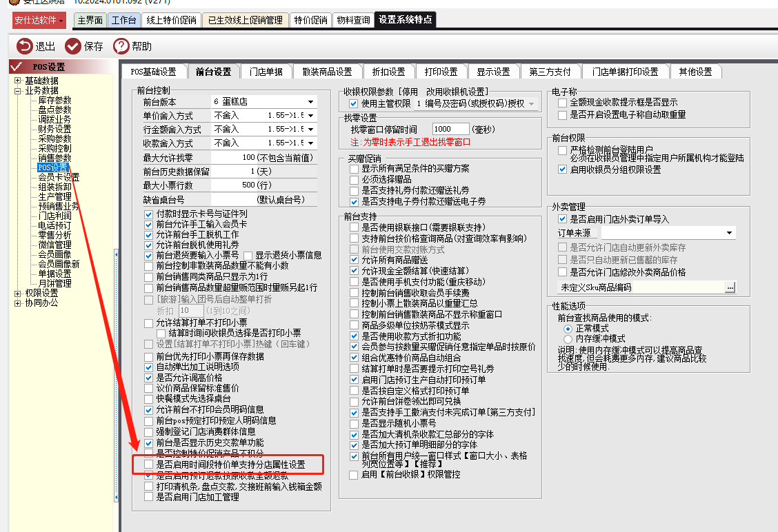Viewport: 778px width, 532px height.
Task: Open the 安仕达软件 dropdown menu
Action: (x=39, y=20)
